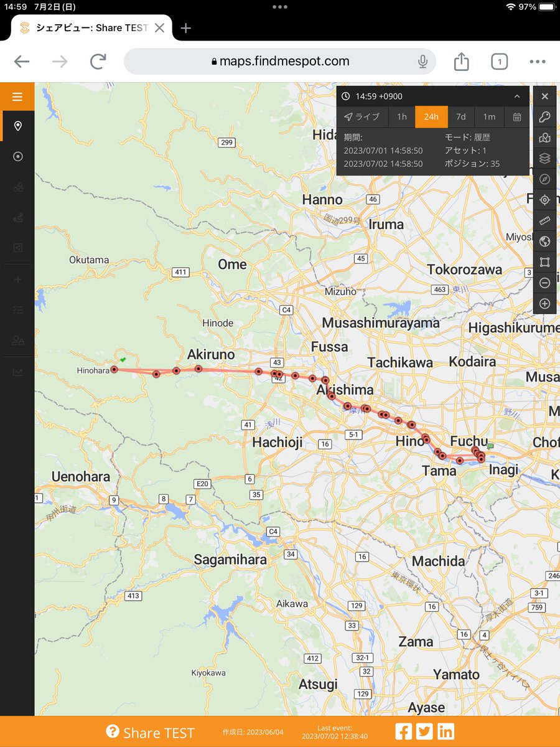Close the シェアビュー Share TEST tab
This screenshot has width=560, height=747.
160,28
